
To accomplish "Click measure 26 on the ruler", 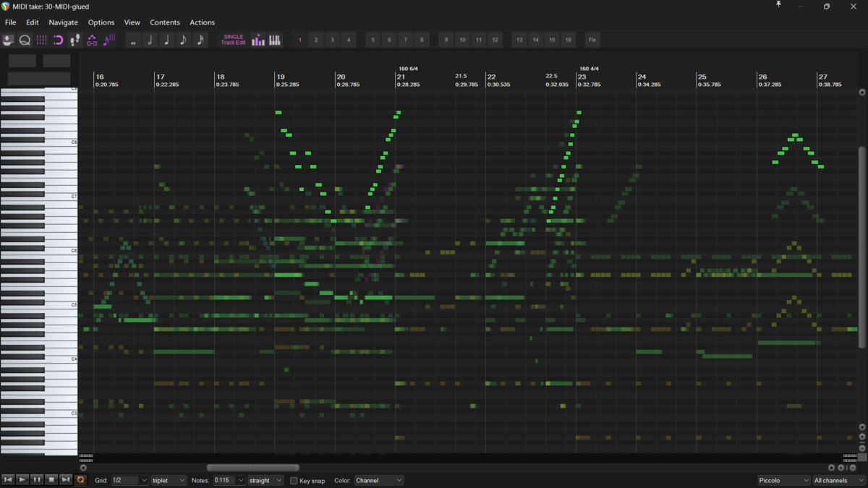I will [x=762, y=77].
